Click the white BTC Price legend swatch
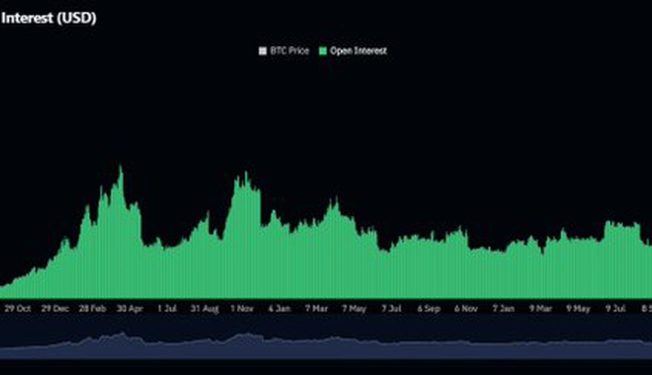652x375 pixels. pyautogui.click(x=263, y=51)
